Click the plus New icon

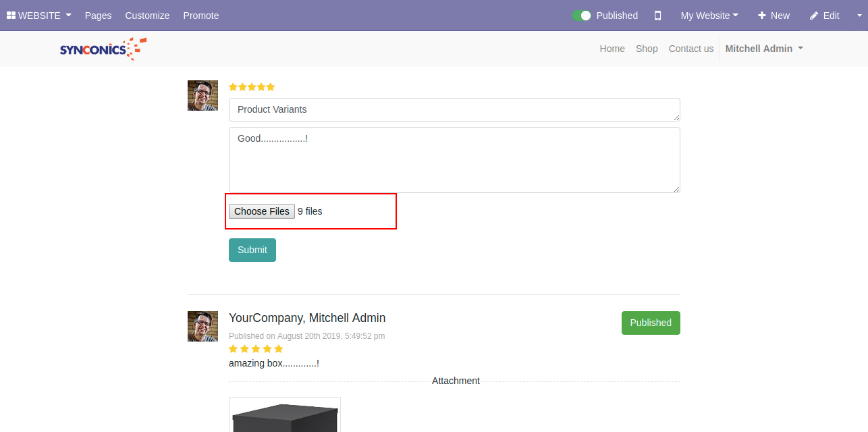coord(762,16)
